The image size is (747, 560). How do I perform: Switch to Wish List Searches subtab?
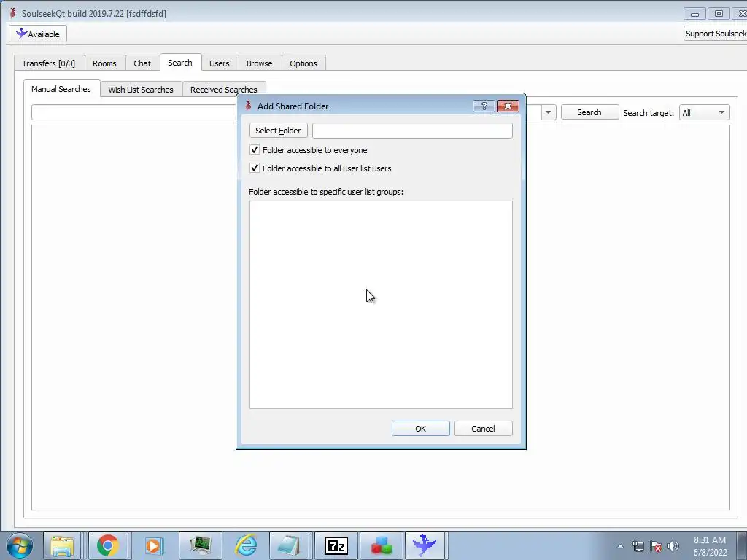(141, 90)
